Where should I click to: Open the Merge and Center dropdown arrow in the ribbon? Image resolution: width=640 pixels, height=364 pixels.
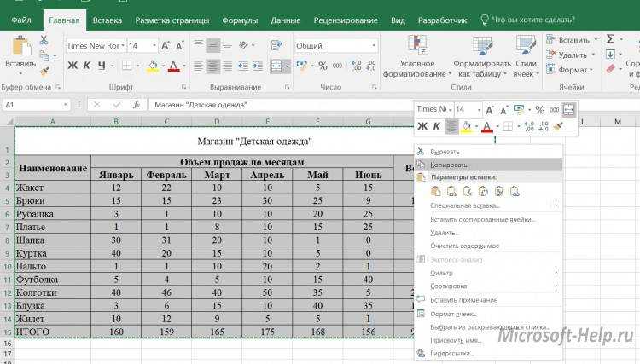click(x=288, y=66)
